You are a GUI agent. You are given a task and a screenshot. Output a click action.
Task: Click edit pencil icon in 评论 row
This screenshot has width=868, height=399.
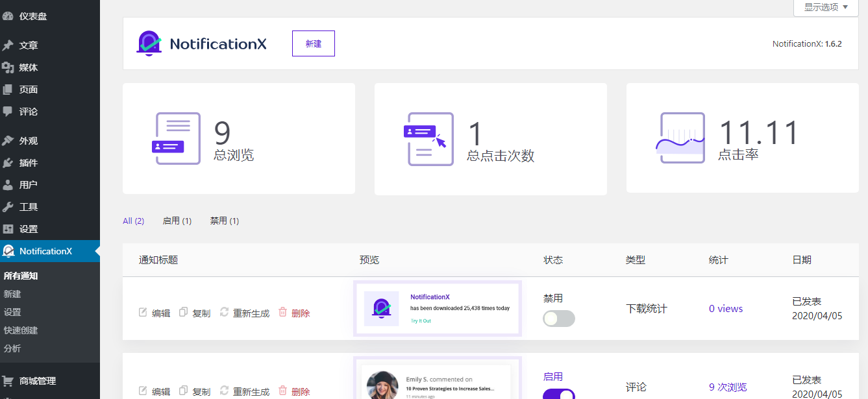143,391
